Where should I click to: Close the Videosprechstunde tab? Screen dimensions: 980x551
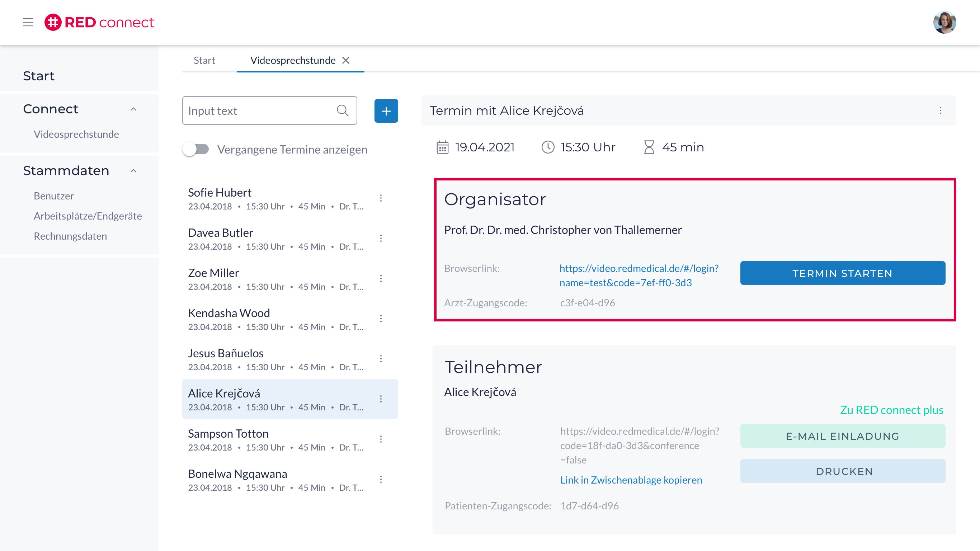pos(345,60)
